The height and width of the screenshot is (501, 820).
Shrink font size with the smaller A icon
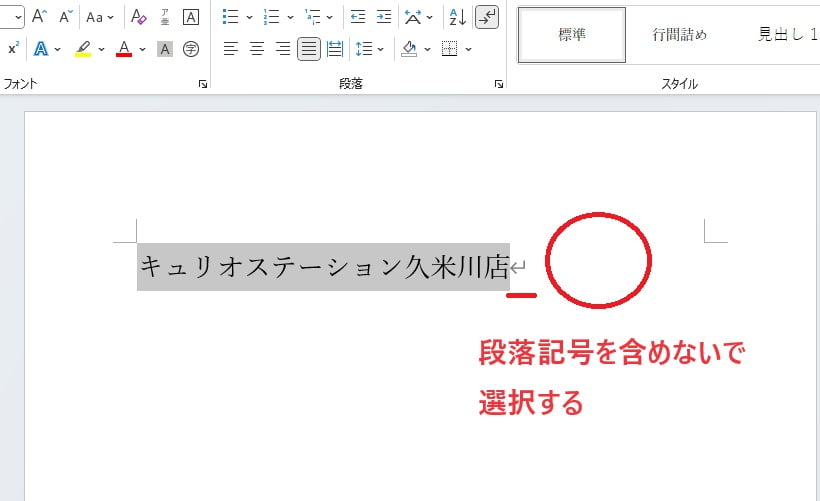coord(66,17)
